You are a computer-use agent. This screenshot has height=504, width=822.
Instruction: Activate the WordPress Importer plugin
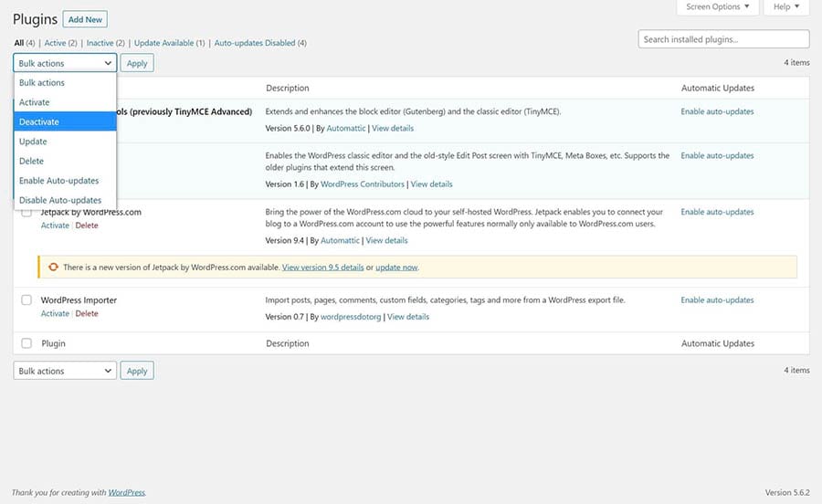click(55, 314)
